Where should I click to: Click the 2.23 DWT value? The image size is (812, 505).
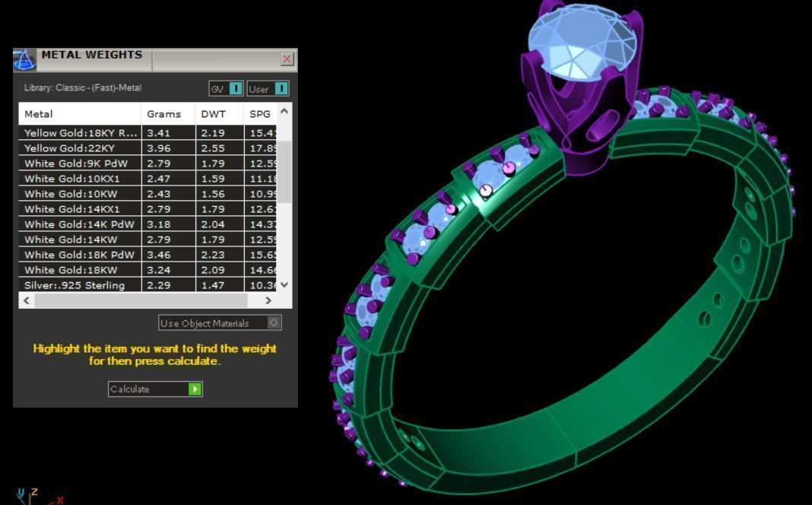point(213,255)
